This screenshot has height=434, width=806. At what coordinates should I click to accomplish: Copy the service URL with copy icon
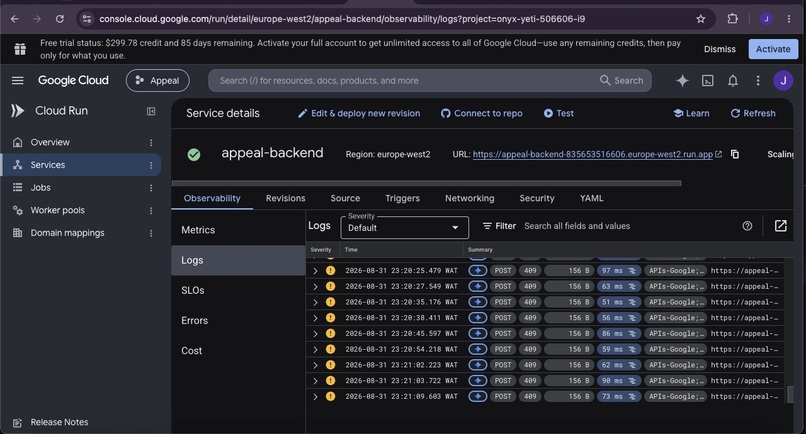pyautogui.click(x=735, y=154)
